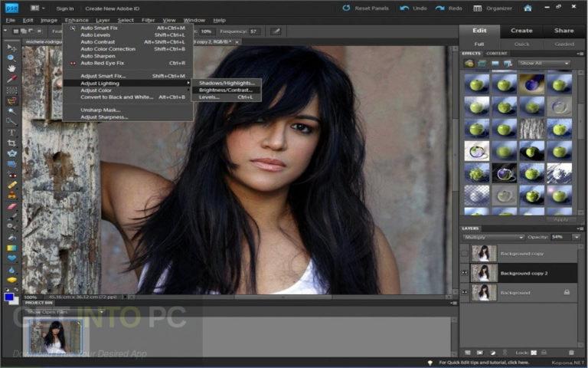Create a new layer in Layers panel
Viewport: 588px width, 368px height.
pos(468,353)
